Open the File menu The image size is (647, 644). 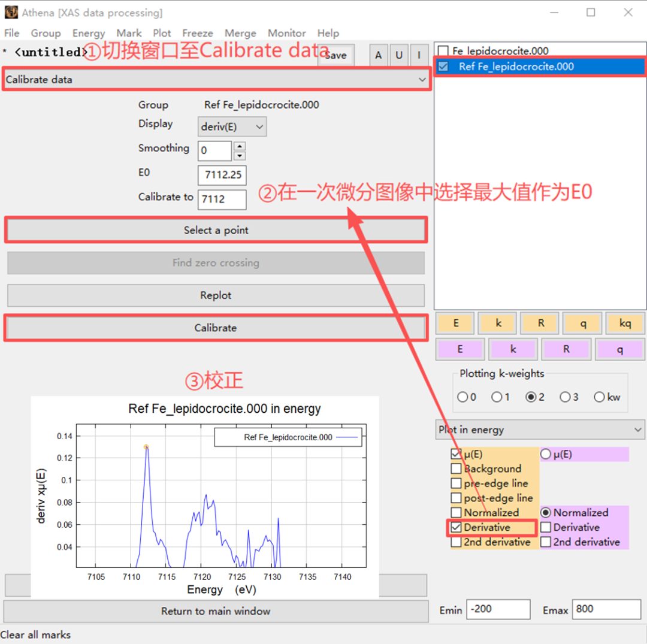point(11,33)
